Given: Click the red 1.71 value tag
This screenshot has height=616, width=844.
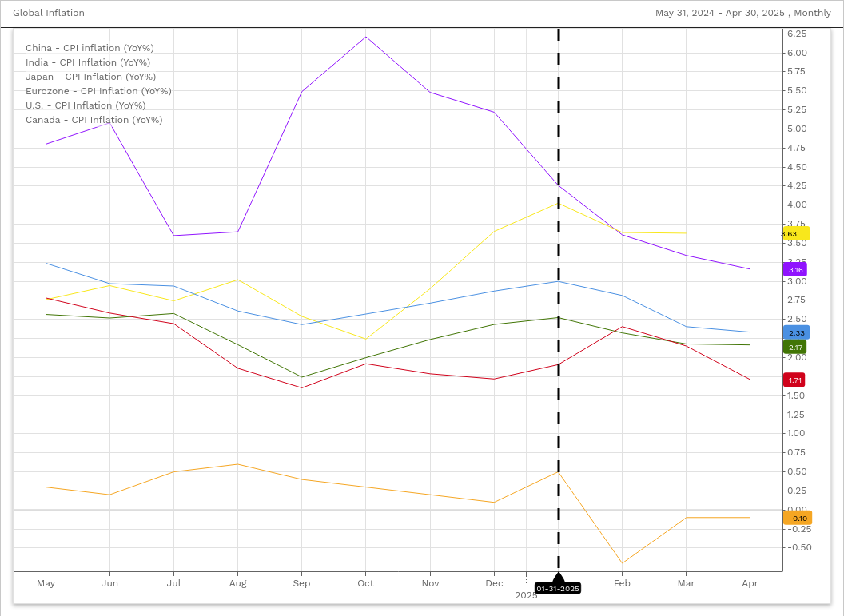Looking at the screenshot, I should point(794,380).
